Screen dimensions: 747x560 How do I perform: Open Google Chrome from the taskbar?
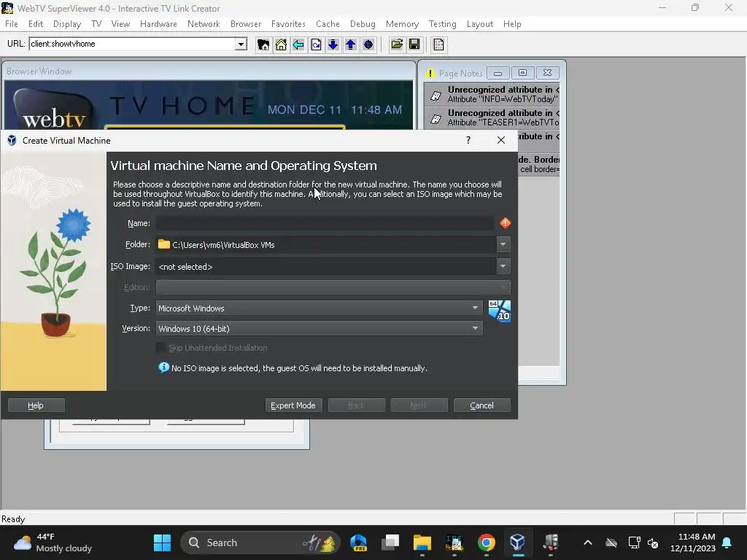tap(486, 542)
